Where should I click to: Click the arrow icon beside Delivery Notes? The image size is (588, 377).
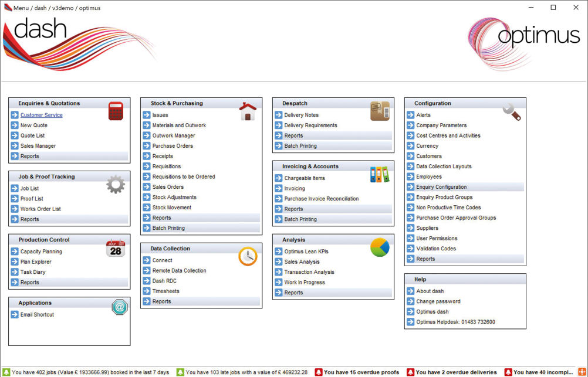coord(279,115)
